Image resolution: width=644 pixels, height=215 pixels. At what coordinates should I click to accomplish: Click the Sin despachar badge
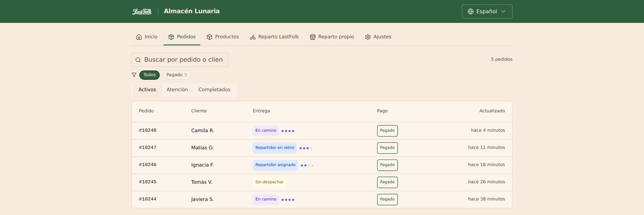pyautogui.click(x=269, y=182)
